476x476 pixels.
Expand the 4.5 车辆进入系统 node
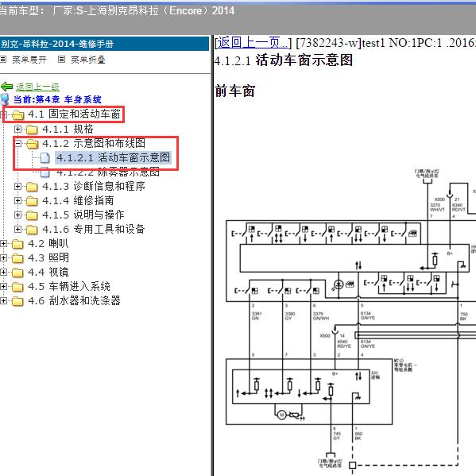click(3, 286)
